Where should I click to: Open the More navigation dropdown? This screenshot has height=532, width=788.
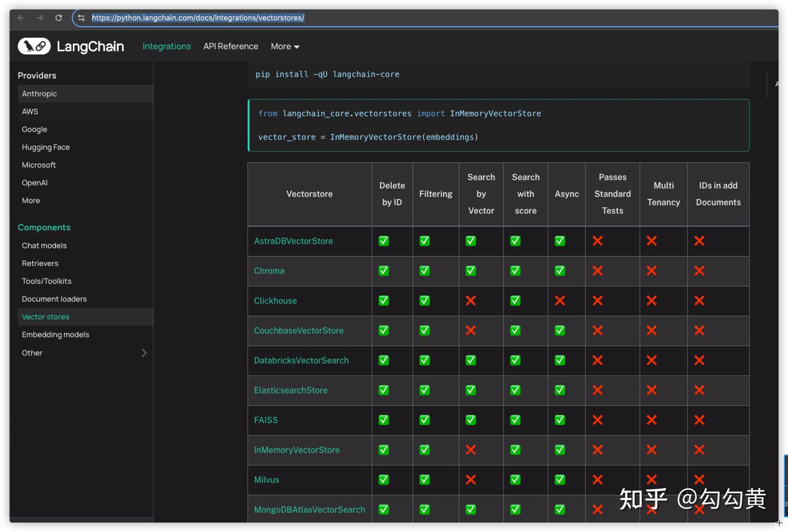tap(284, 46)
